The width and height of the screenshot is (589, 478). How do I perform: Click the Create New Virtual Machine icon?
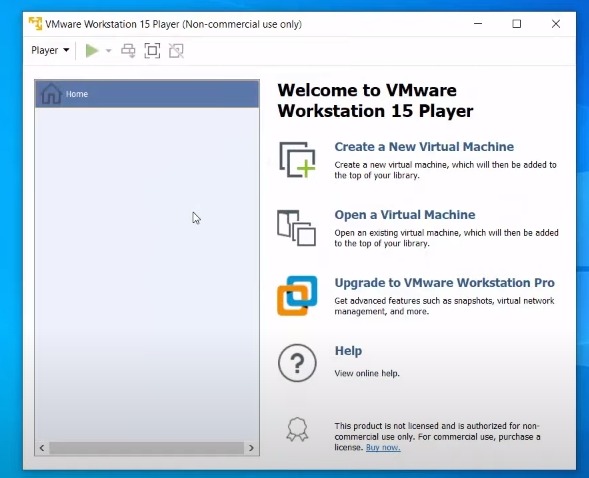297,160
